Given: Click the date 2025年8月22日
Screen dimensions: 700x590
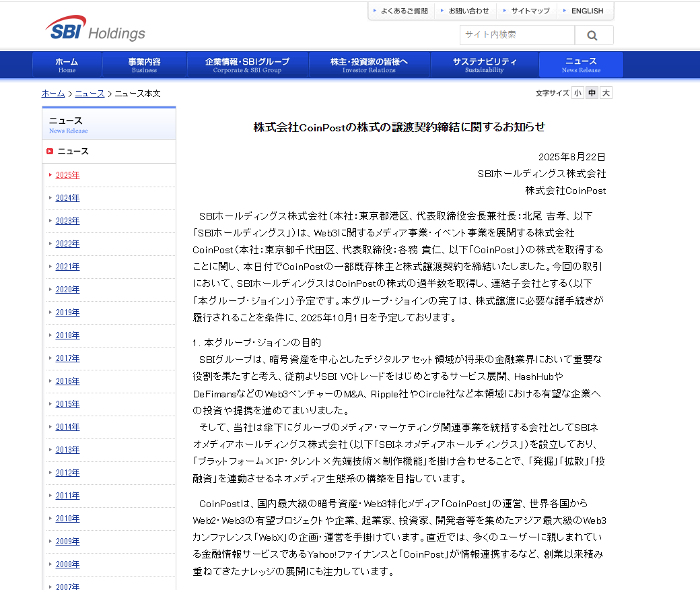Looking at the screenshot, I should (572, 157).
